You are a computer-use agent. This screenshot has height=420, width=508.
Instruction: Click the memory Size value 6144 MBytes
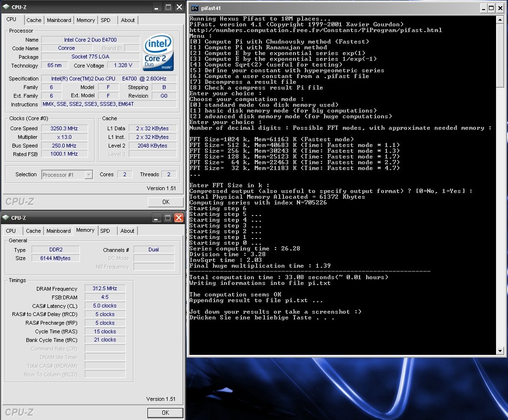56,258
